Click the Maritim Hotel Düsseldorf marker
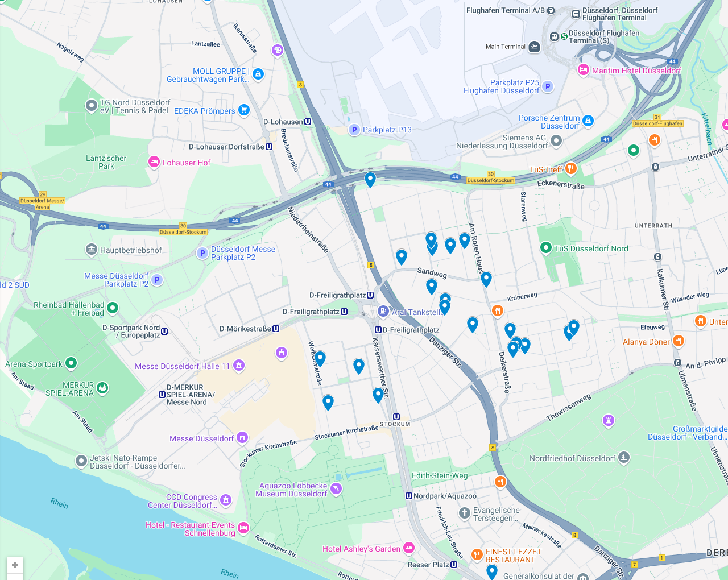This screenshot has width=728, height=580. click(x=583, y=70)
